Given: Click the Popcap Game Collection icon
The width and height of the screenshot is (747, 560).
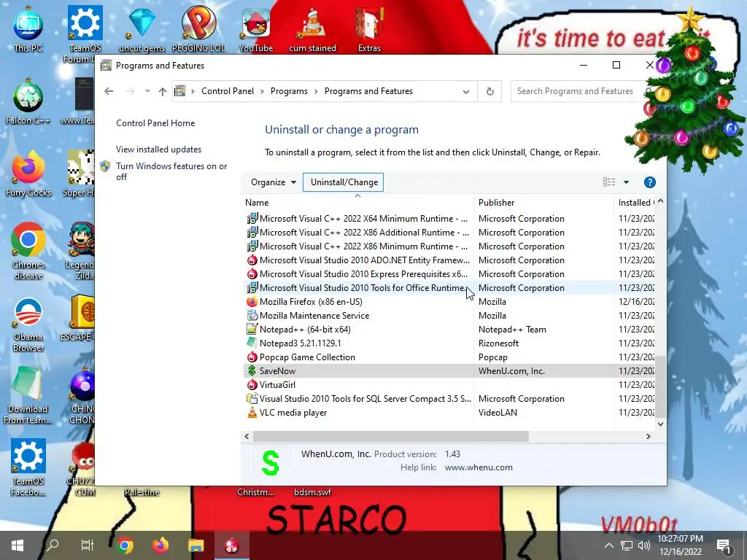Looking at the screenshot, I should pyautogui.click(x=252, y=357).
